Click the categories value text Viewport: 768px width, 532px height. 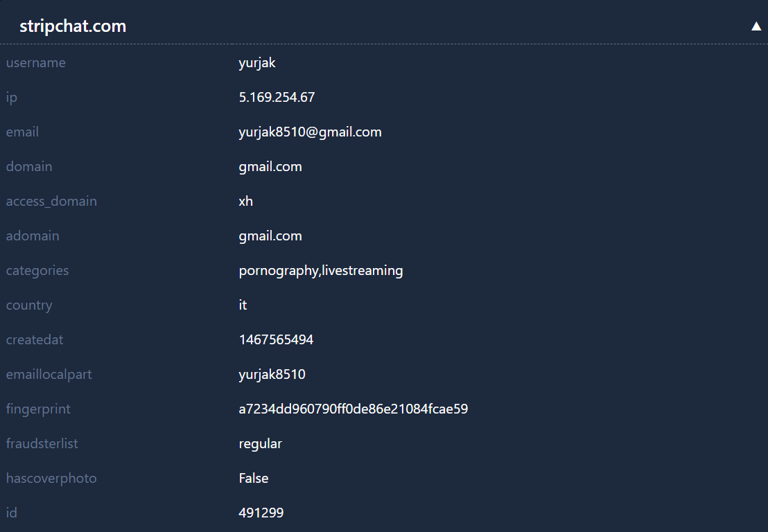pos(320,271)
